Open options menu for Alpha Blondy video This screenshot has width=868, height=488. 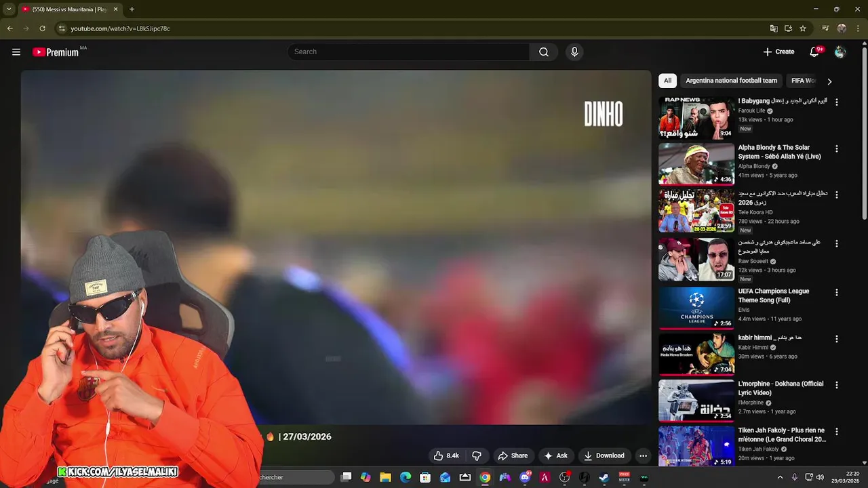click(x=836, y=148)
